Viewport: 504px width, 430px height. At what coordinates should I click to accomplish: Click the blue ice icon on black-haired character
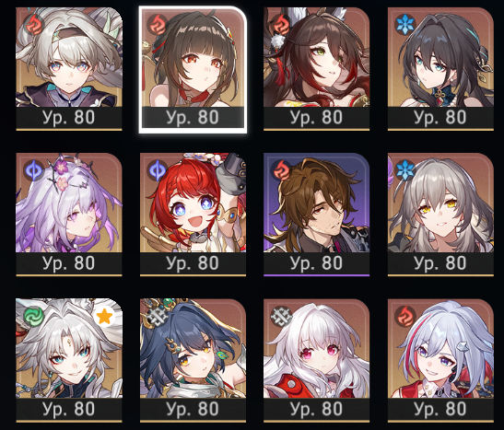pos(405,25)
